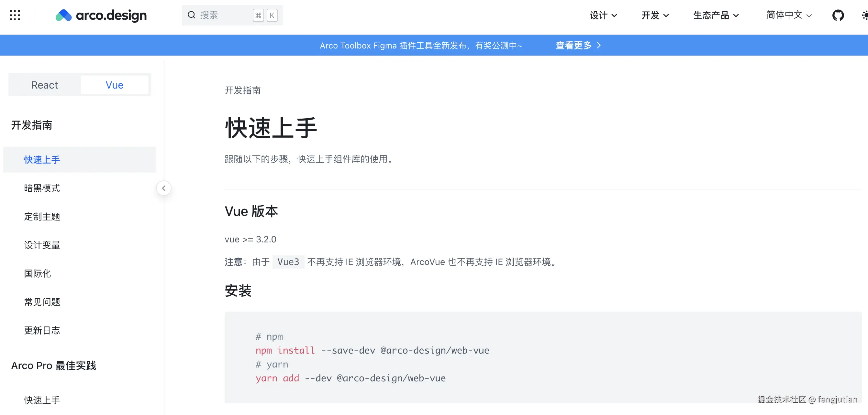Open the apps grid menu icon
Viewport: 868px width, 415px height.
click(x=15, y=15)
